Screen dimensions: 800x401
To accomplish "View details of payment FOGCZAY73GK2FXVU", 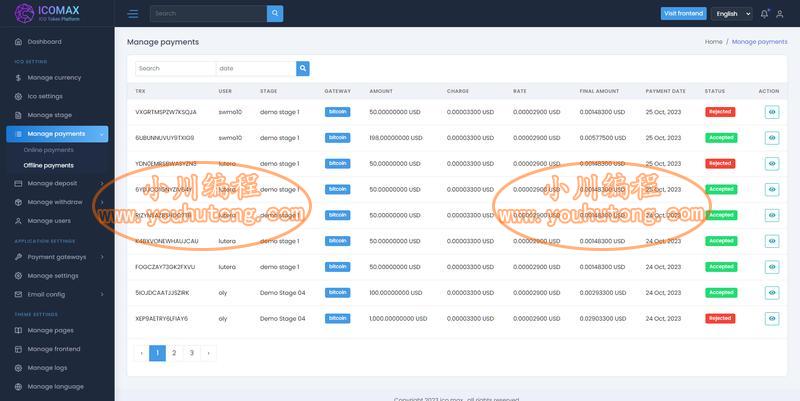I will point(772,267).
